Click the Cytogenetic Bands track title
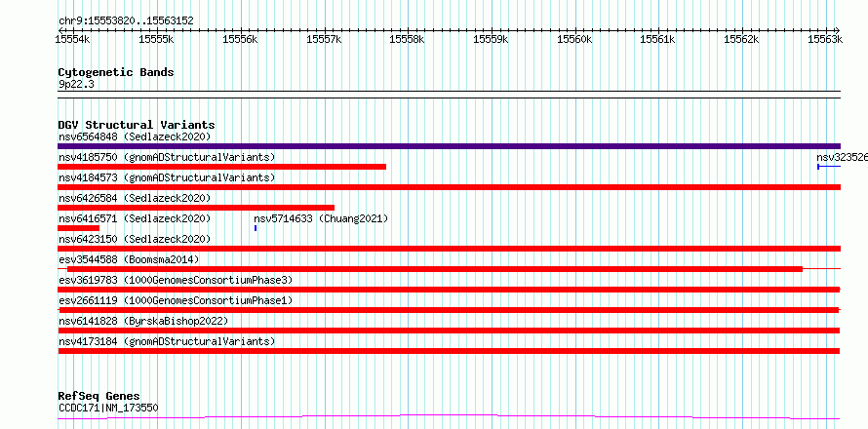The image size is (868, 429). [x=116, y=72]
